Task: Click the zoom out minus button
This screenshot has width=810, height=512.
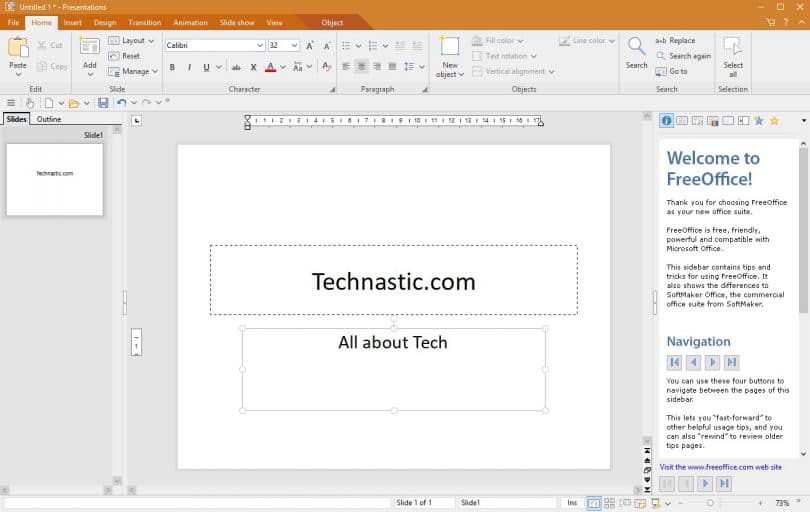Action: tap(680, 503)
